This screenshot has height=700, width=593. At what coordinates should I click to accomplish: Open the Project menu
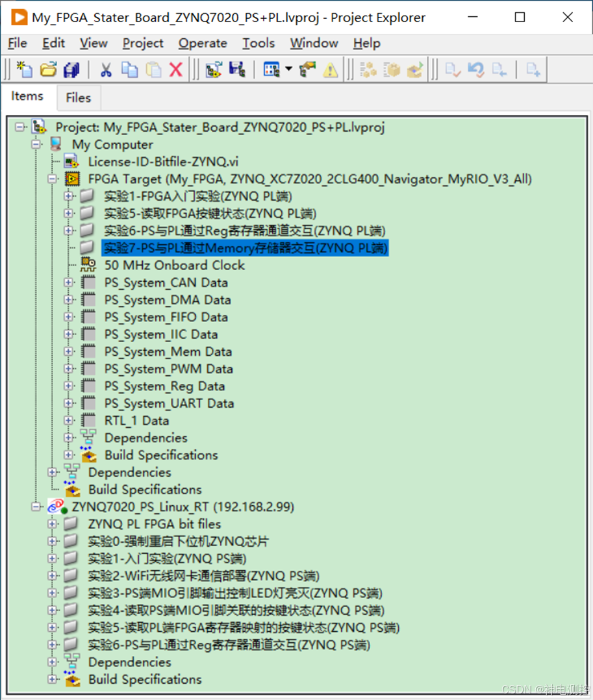point(143,44)
